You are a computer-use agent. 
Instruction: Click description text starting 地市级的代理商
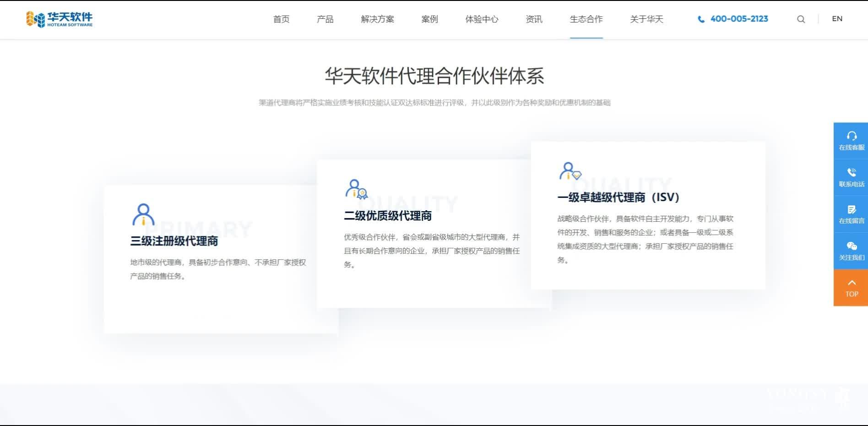(x=218, y=269)
